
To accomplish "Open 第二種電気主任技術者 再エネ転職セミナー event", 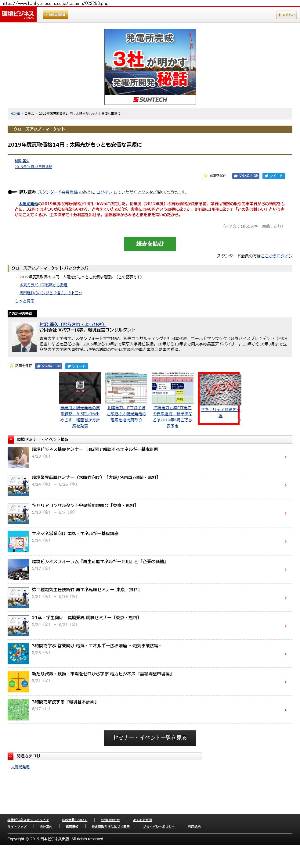I will click(x=86, y=589).
